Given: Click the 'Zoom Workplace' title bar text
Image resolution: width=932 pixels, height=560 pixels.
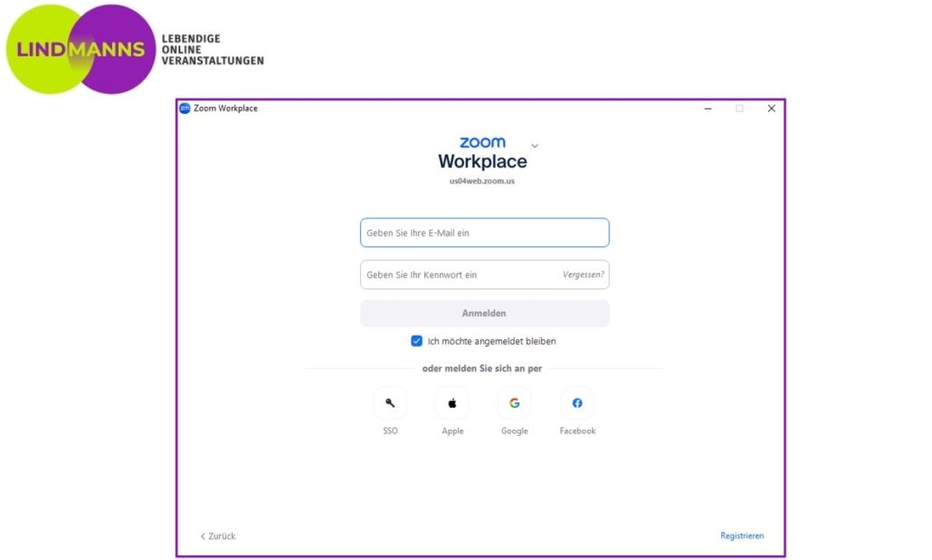Looking at the screenshot, I should (x=226, y=109).
